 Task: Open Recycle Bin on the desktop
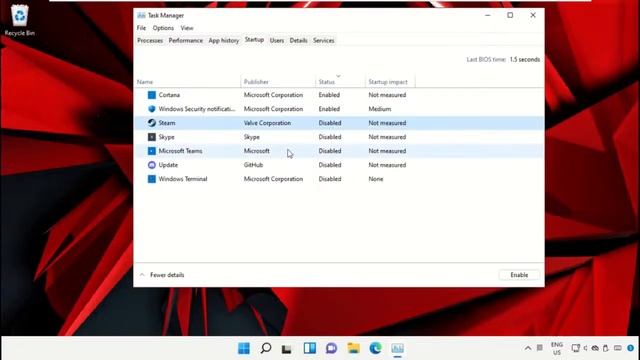click(x=20, y=20)
